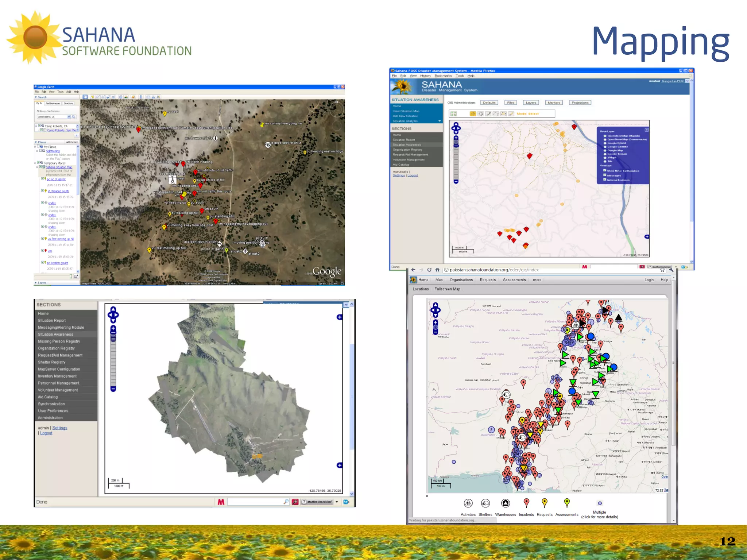
Task: Click the Google Earth sidebar toggle toolbar icon
Action: pyautogui.click(x=85, y=97)
